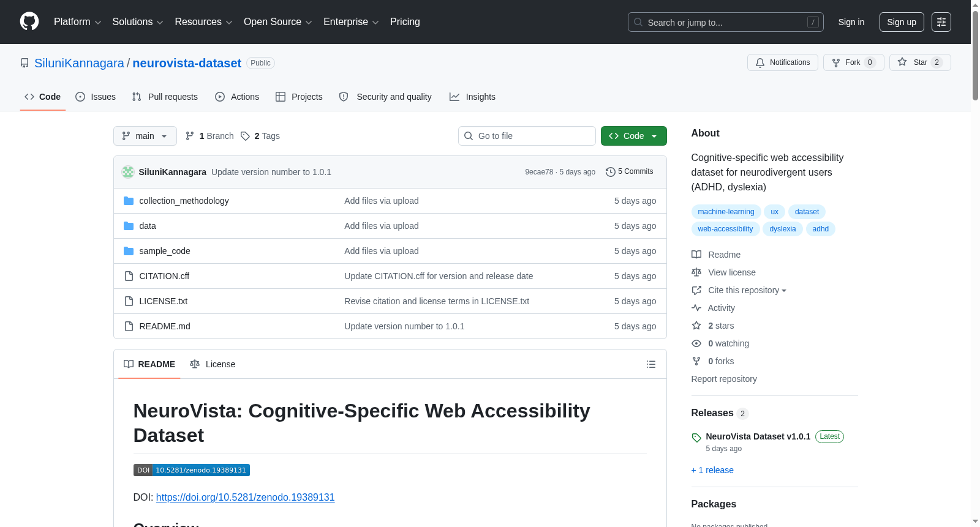Click the README outline list icon
980x527 pixels.
[x=650, y=364]
